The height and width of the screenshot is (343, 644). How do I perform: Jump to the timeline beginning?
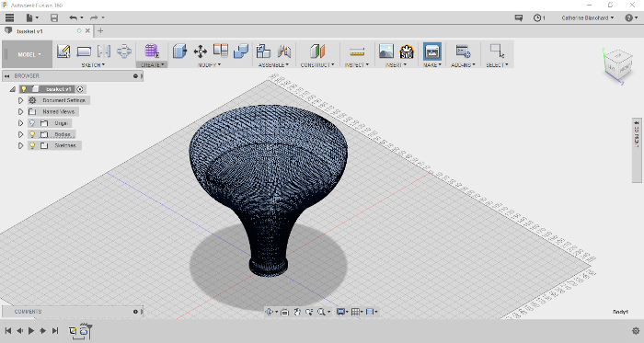click(x=7, y=331)
